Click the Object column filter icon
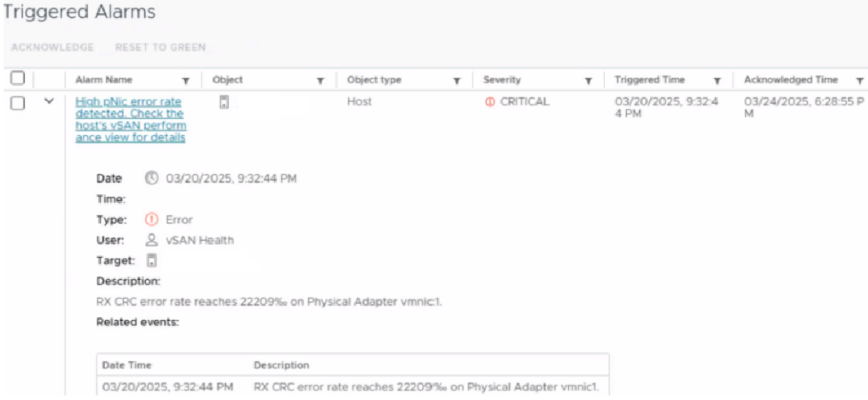868x400 pixels. 320,81
